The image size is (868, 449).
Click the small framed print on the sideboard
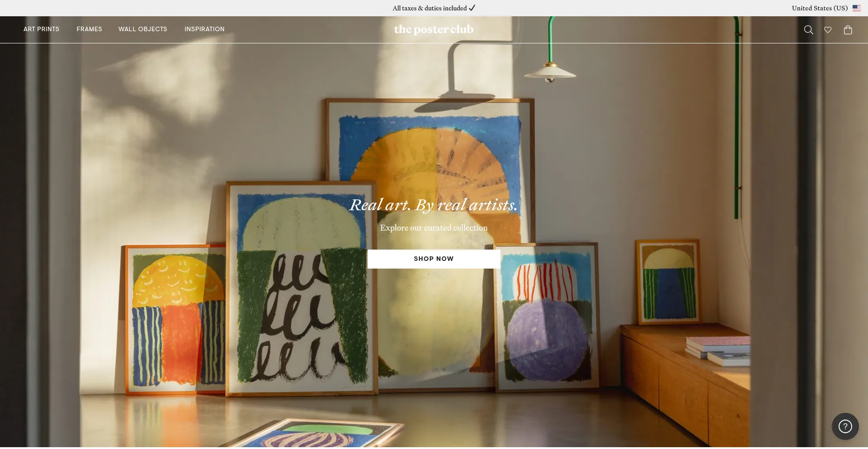tap(668, 282)
